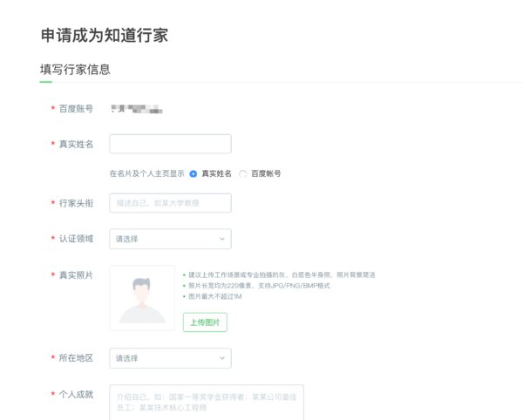
Task: Click the 申请成为知道行家 heading
Action: 105,36
